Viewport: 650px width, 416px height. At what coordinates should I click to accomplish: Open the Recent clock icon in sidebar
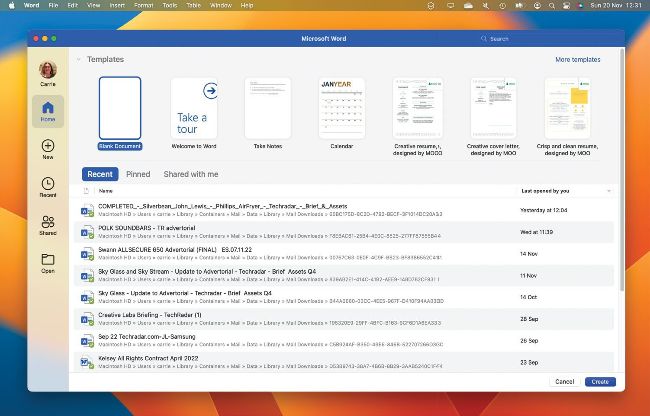tap(47, 187)
